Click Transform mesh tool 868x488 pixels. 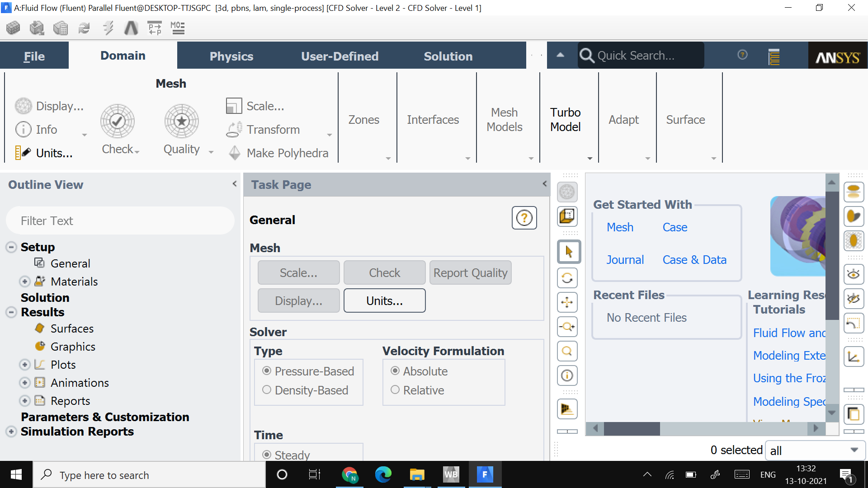pyautogui.click(x=263, y=130)
